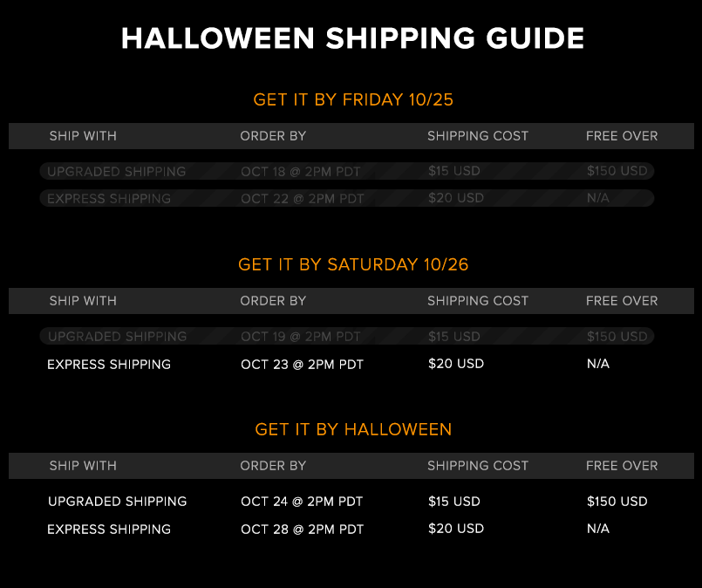
Task: Click Ship With header in Friday table
Action: pos(83,136)
